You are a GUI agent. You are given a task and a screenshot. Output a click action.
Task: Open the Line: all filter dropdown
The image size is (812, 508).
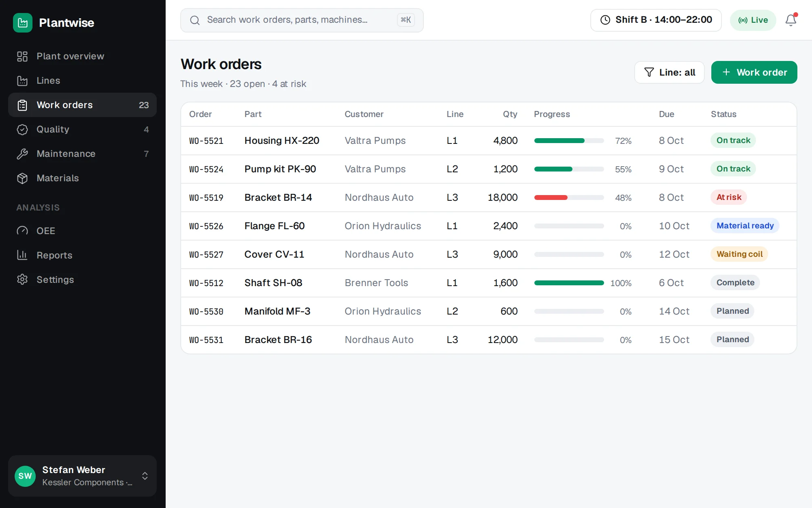coord(669,72)
